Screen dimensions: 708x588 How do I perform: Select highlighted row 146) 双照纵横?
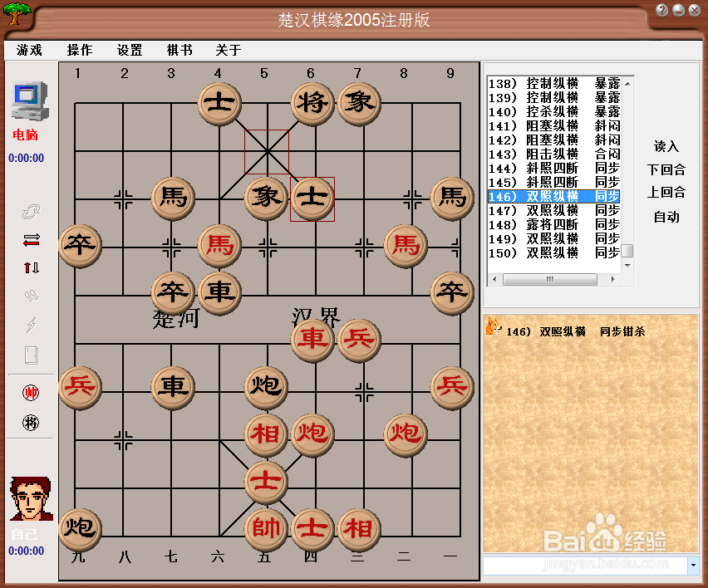pos(554,196)
